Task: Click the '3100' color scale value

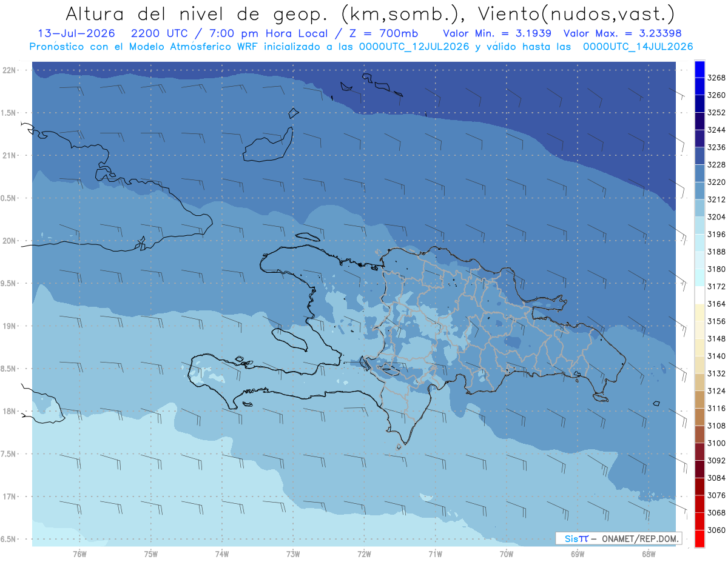Action: coord(716,443)
